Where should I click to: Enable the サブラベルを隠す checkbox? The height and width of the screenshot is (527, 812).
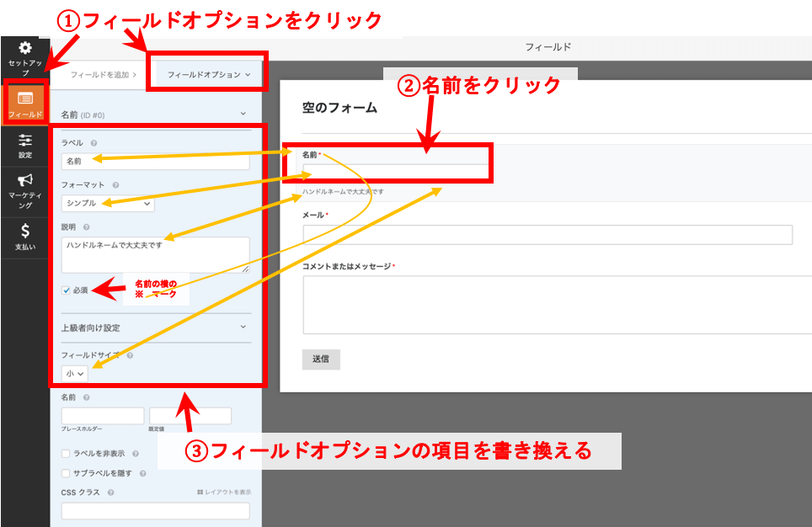tap(66, 473)
